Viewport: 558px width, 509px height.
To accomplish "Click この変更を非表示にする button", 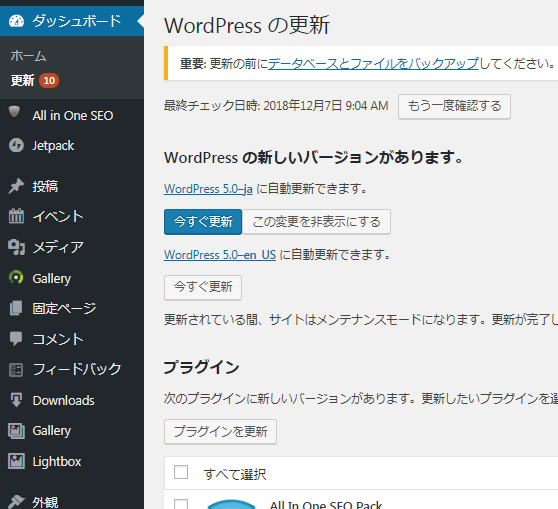I will (316, 222).
